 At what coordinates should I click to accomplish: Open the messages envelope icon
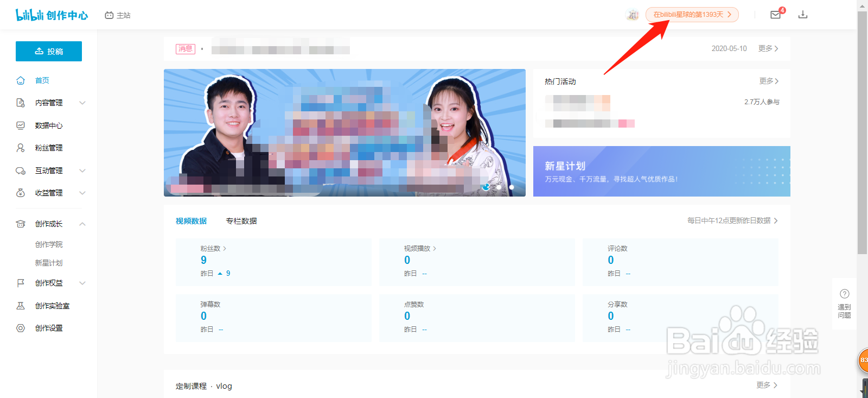(x=776, y=15)
